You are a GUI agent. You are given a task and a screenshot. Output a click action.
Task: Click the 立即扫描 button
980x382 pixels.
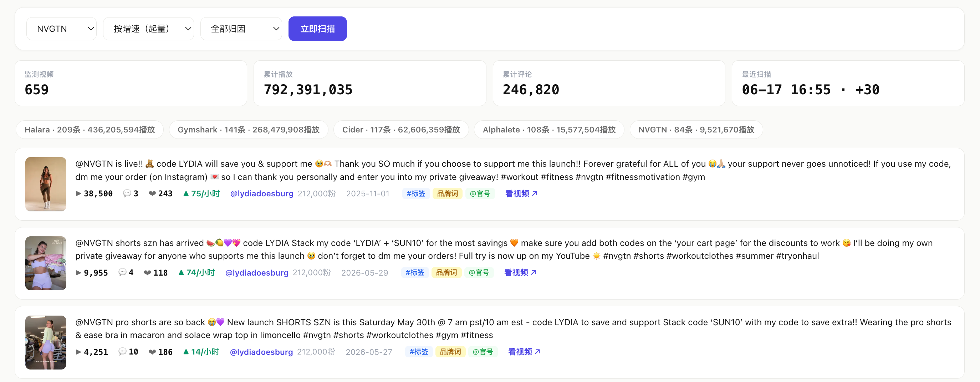tap(317, 29)
